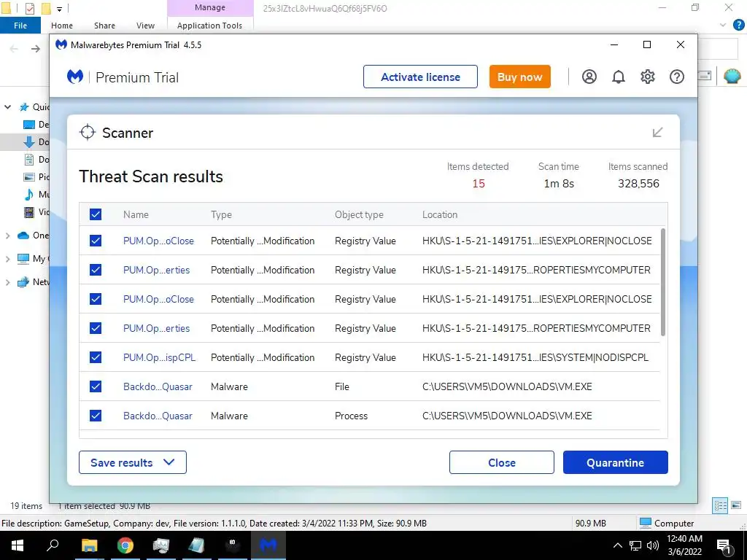Viewport: 747px width, 560px height.
Task: Expand Network tree node
Action: [7, 282]
